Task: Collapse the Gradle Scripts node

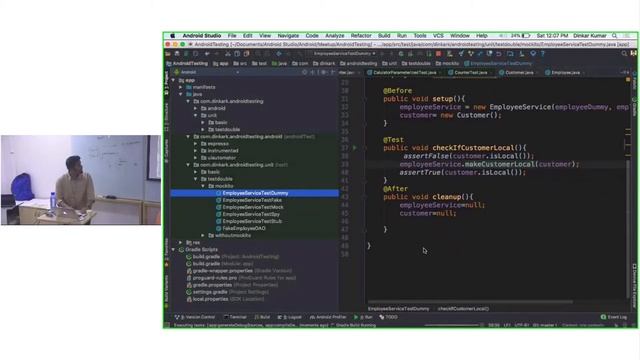Action: (x=173, y=249)
